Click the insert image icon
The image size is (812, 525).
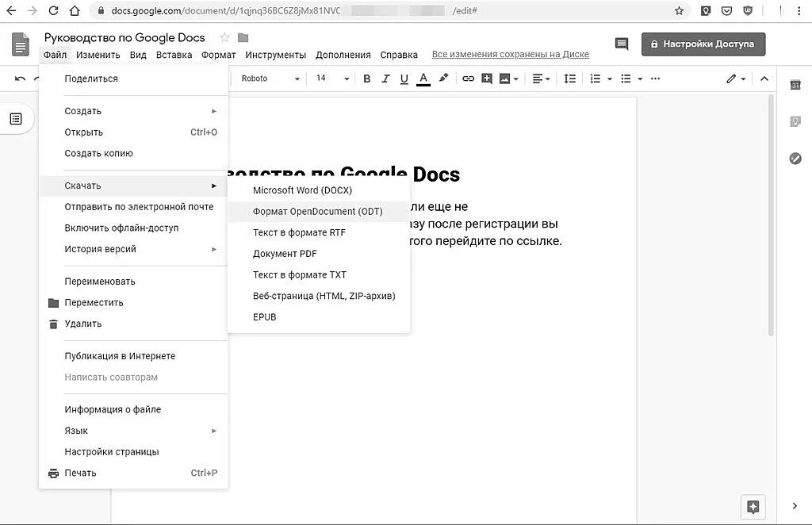(x=504, y=79)
